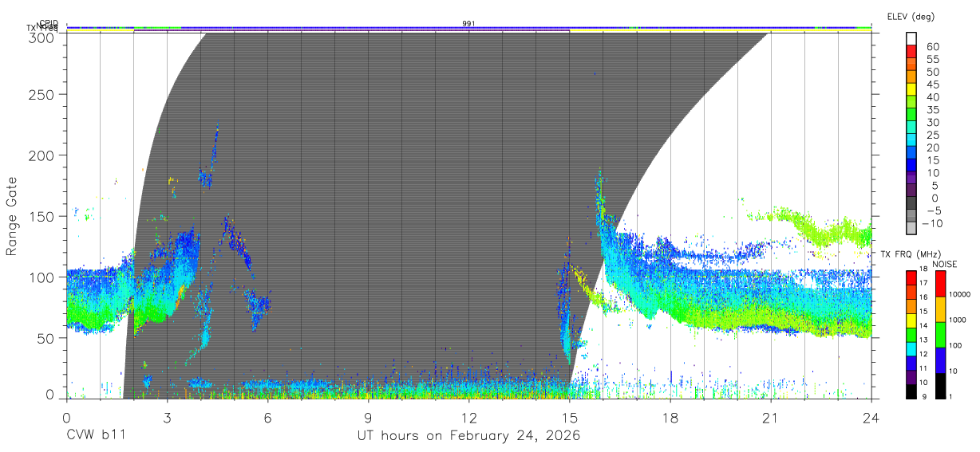Screen dimensions: 980x452
Task: Pick the black 9–10 MHz TX FRQ swatch
Action: [911, 392]
